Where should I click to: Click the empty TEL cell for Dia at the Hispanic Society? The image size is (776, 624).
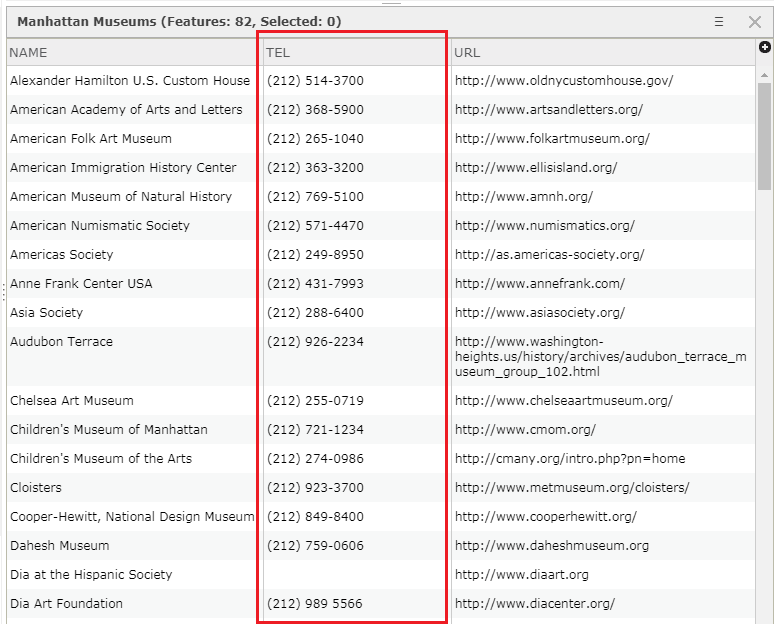350,575
